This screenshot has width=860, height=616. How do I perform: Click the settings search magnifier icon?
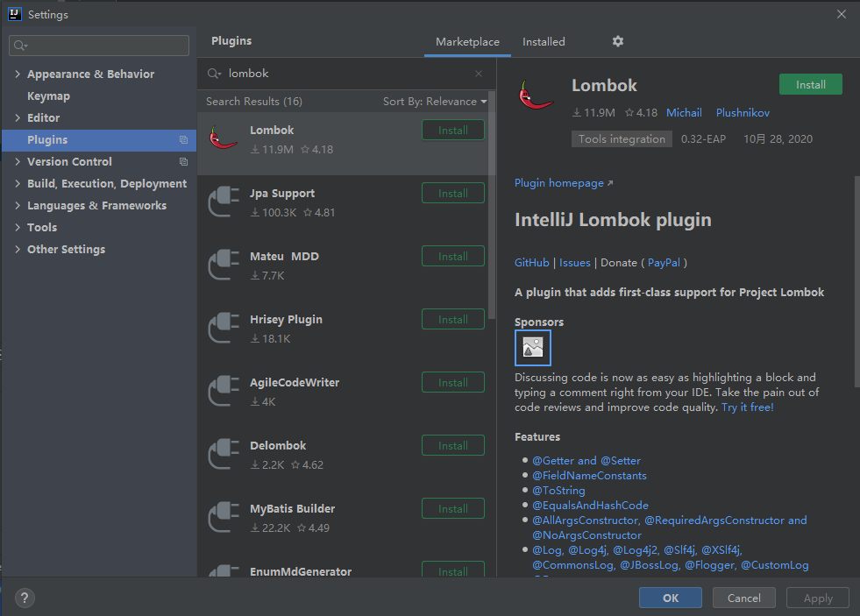coord(20,46)
